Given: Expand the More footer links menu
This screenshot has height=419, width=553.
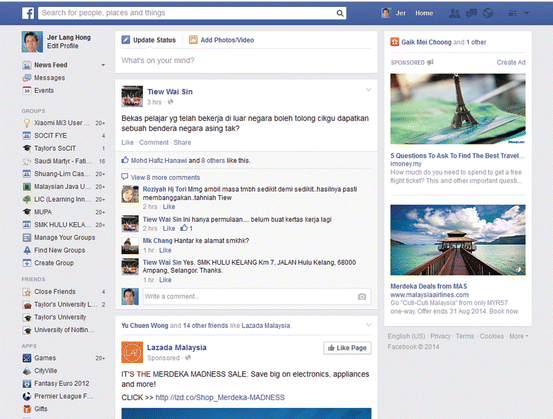Looking at the screenshot, I should tap(518, 336).
